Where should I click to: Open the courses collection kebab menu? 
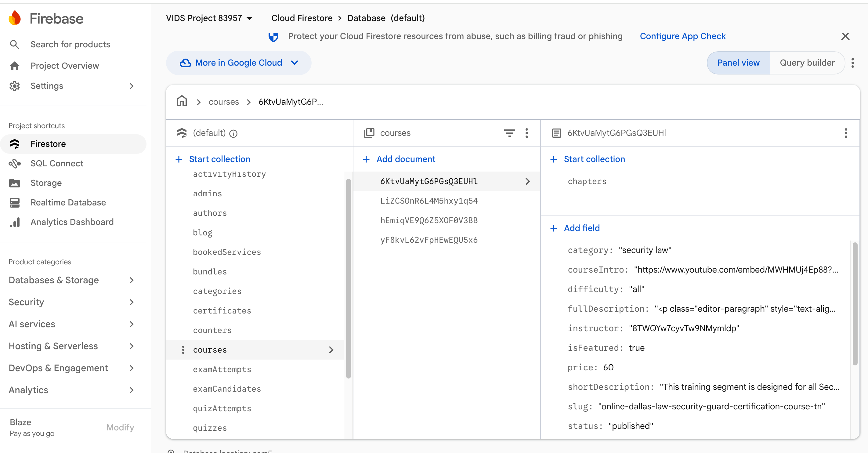click(x=527, y=133)
